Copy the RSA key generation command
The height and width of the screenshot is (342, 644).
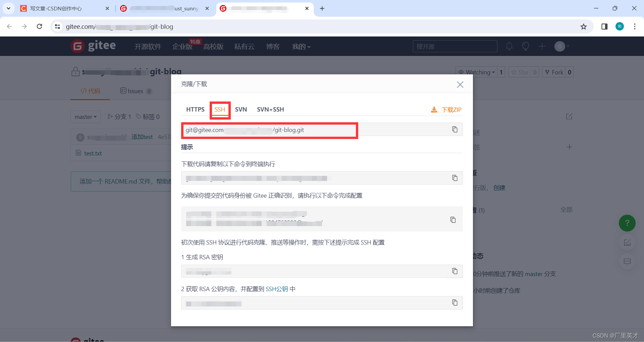tap(455, 271)
